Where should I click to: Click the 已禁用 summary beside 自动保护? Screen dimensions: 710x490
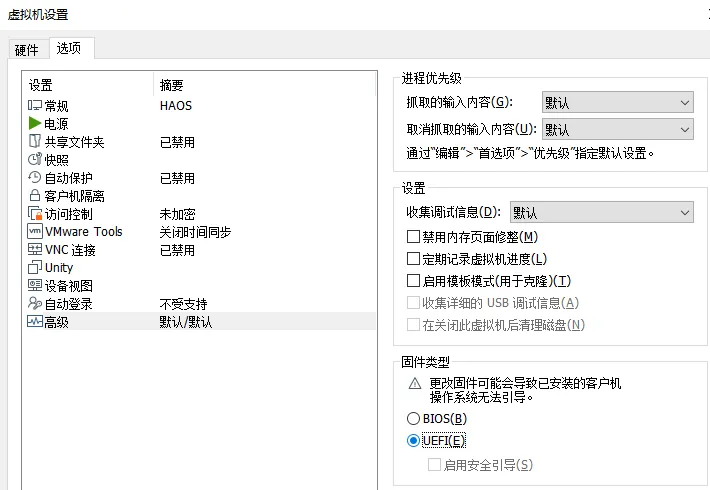177,178
